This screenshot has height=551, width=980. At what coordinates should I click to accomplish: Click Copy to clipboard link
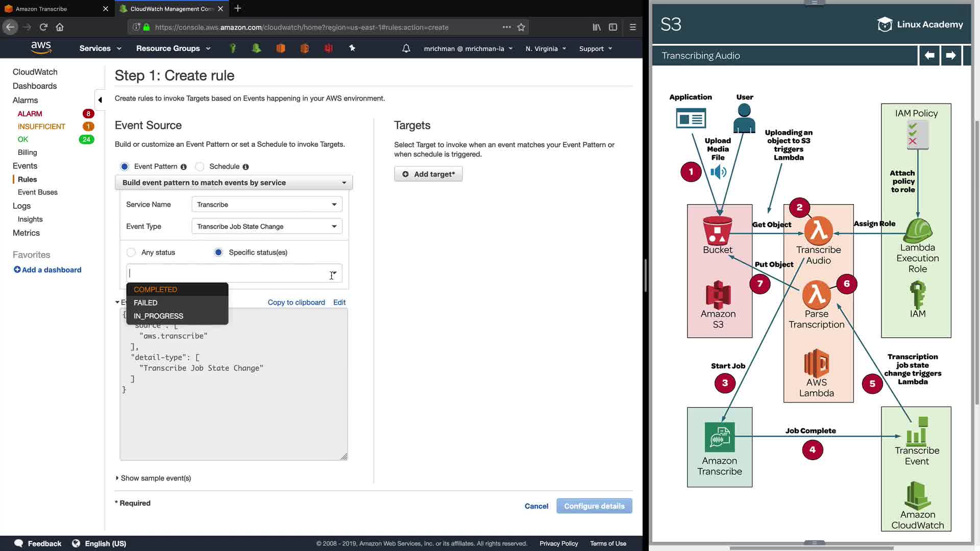[x=296, y=303]
